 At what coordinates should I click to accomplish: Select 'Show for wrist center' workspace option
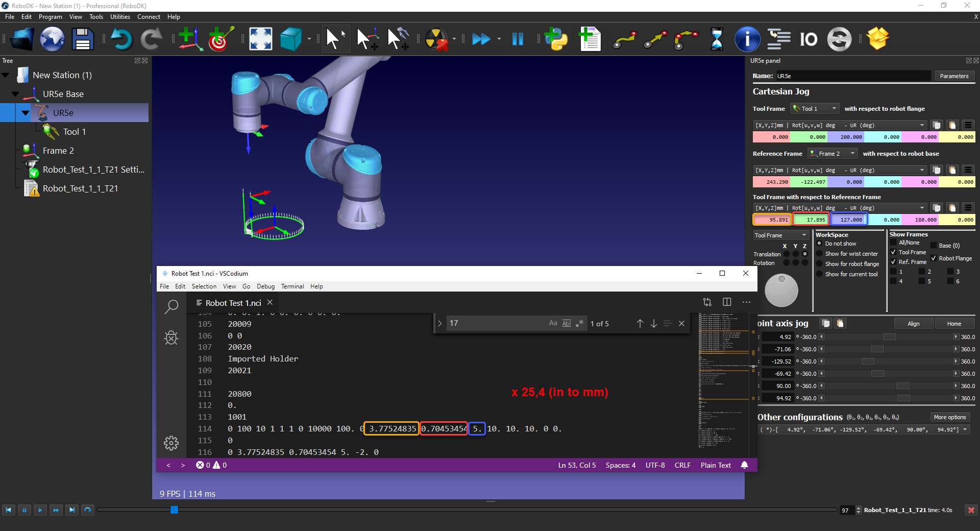point(820,254)
